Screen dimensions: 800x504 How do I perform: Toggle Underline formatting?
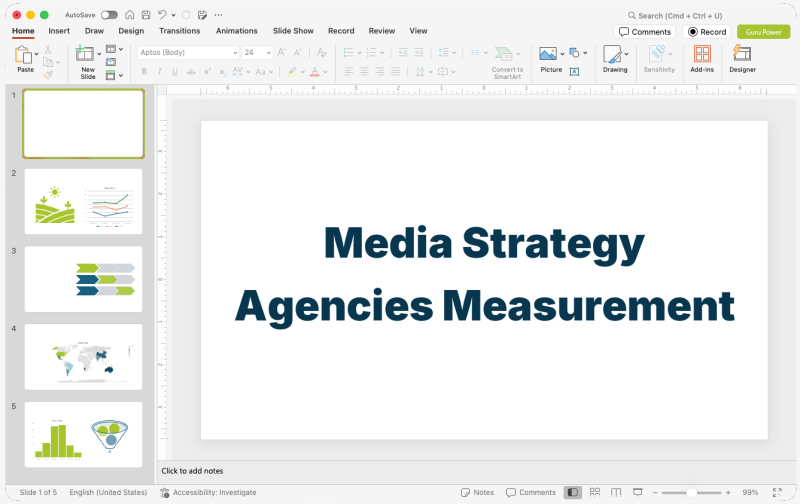coord(174,72)
